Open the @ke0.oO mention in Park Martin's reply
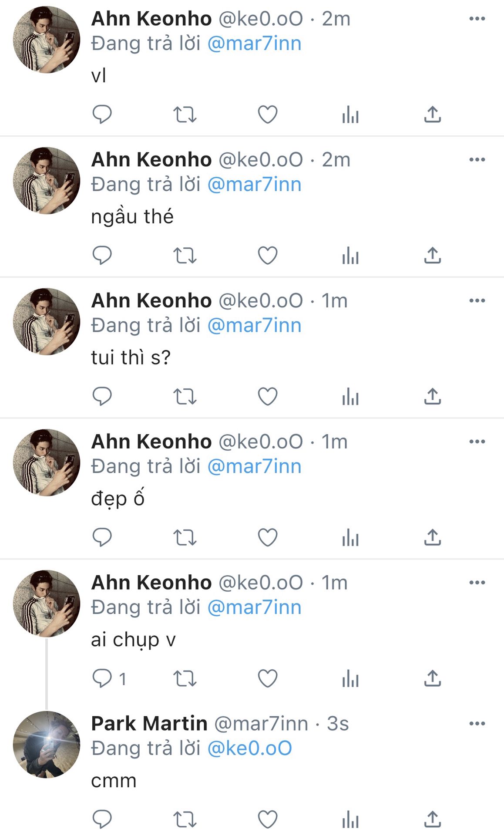 coord(249,748)
